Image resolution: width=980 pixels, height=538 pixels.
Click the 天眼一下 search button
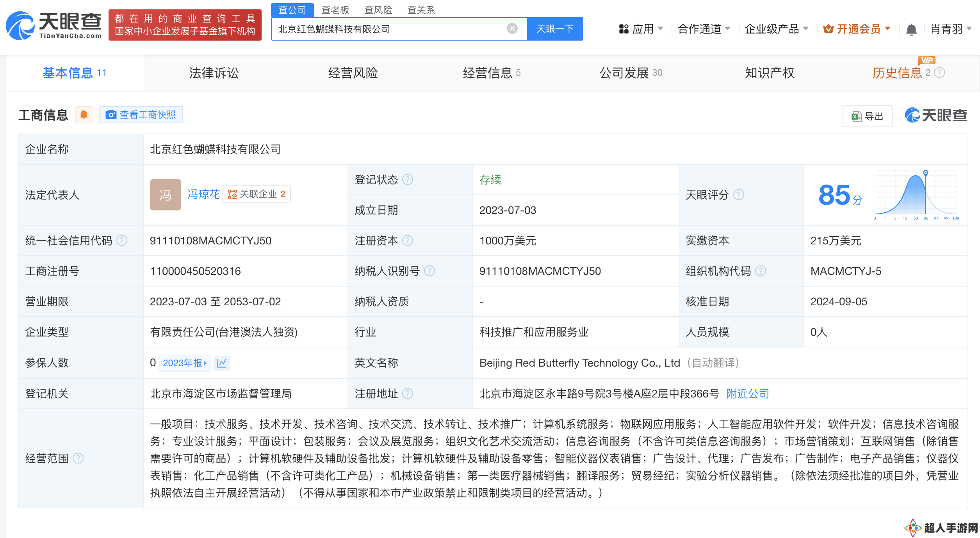click(555, 29)
